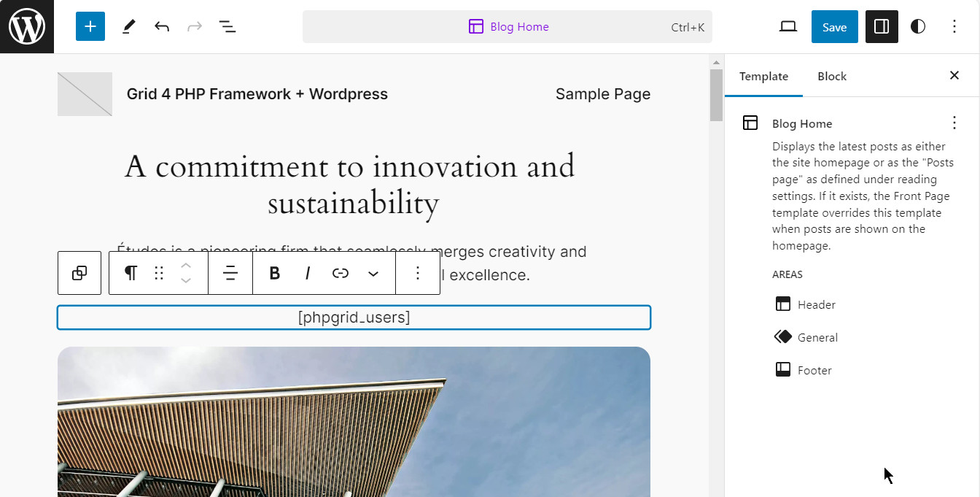
Task: Open the block inserter plus button
Action: coord(90,27)
